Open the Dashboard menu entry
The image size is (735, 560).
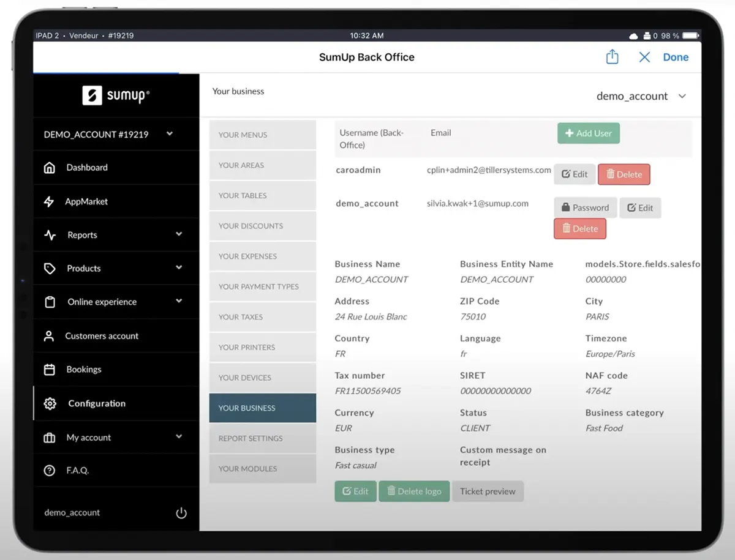pyautogui.click(x=116, y=168)
